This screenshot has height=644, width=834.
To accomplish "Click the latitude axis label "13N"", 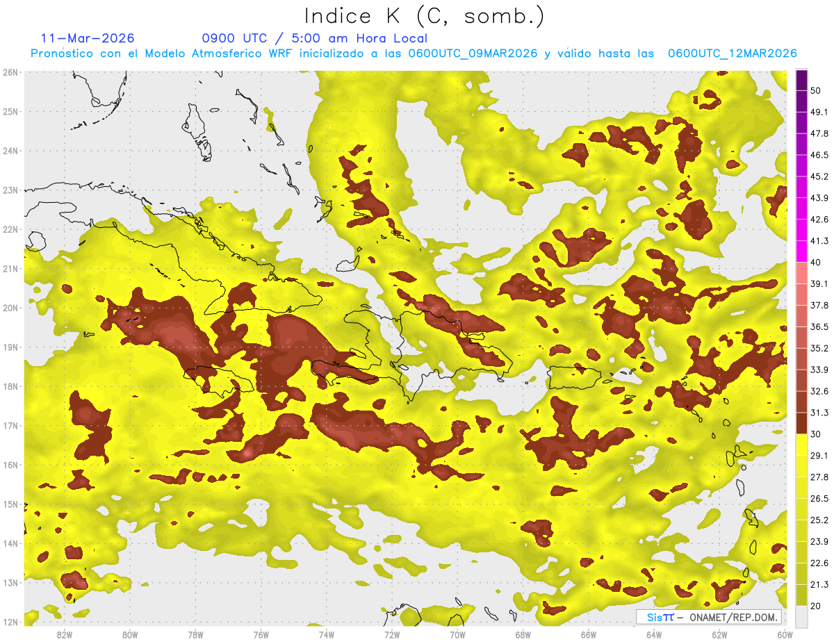I will 10,583.
